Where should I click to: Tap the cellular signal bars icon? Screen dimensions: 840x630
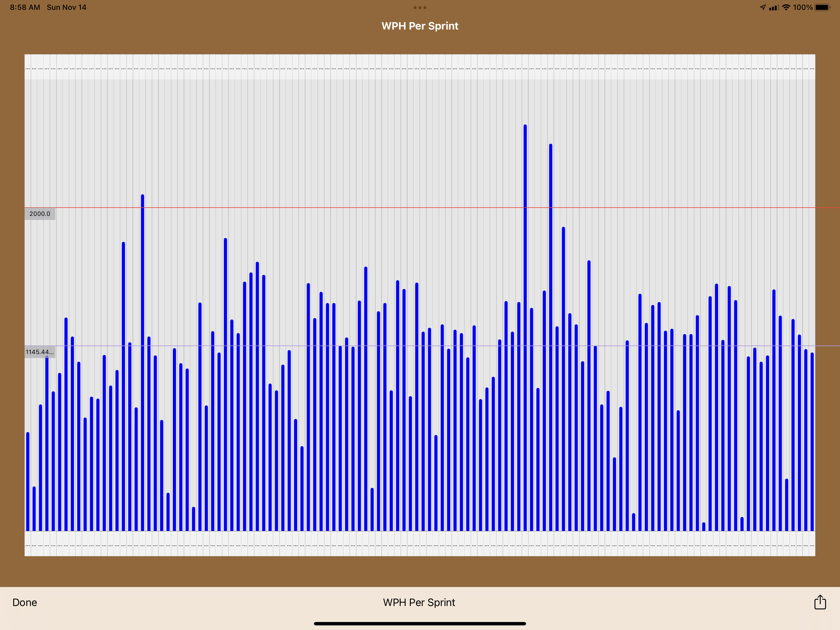(774, 8)
